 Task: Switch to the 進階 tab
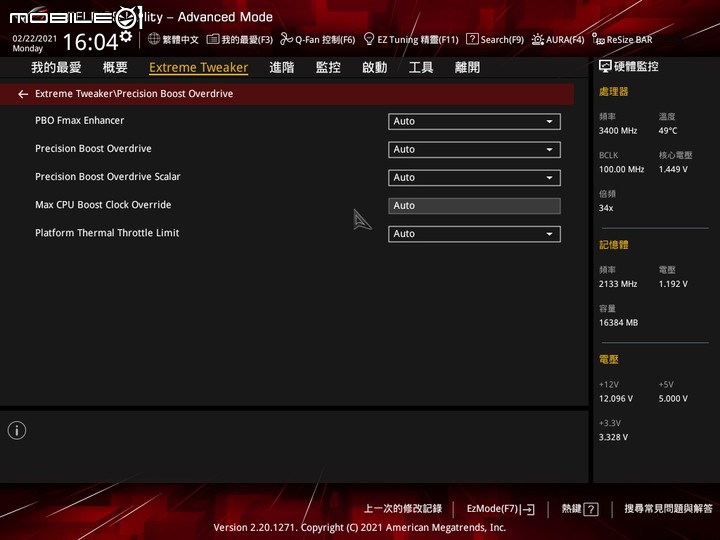click(282, 68)
